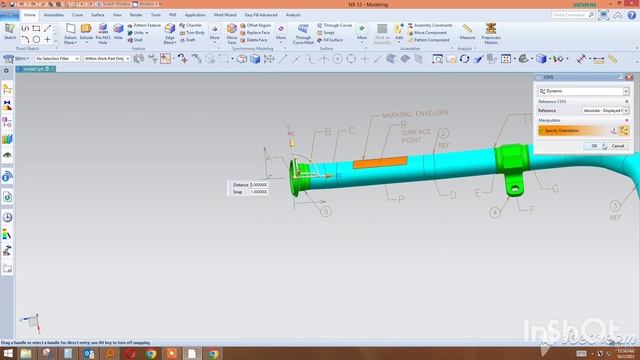The image size is (640, 360).
Task: Switch to the Assemblies ribbon tab
Action: (x=53, y=15)
